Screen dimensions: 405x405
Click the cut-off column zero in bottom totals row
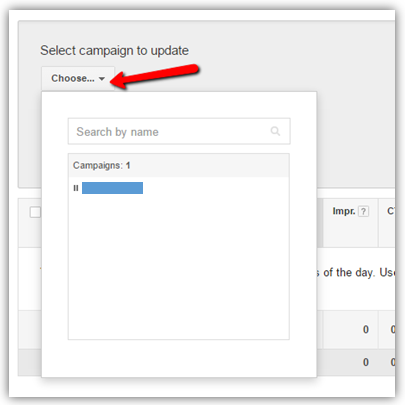pyautogui.click(x=393, y=362)
